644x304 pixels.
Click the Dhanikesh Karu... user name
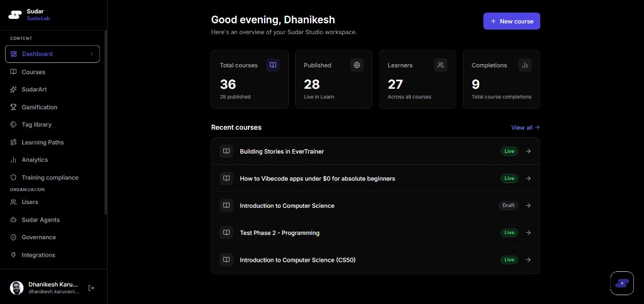(53, 284)
